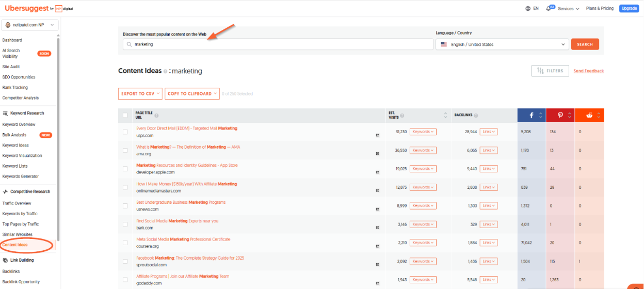Image resolution: width=644 pixels, height=289 pixels.
Task: Open notifications bell icon
Action: tap(549, 9)
